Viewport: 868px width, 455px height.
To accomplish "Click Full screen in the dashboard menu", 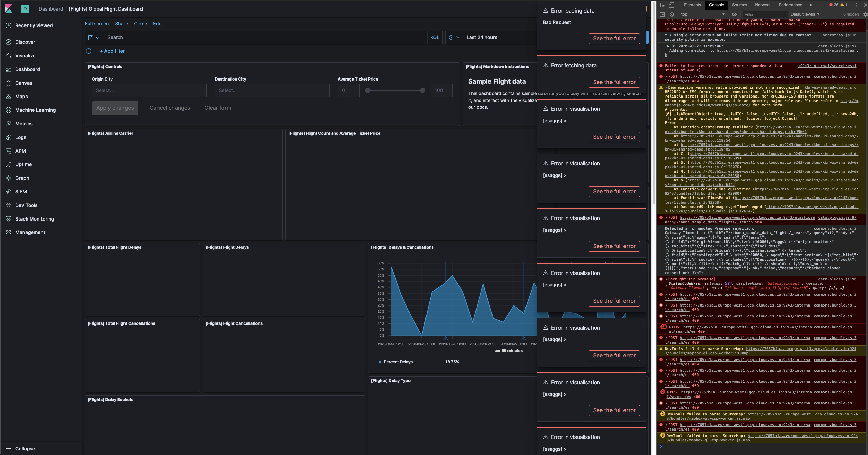I will [97, 24].
